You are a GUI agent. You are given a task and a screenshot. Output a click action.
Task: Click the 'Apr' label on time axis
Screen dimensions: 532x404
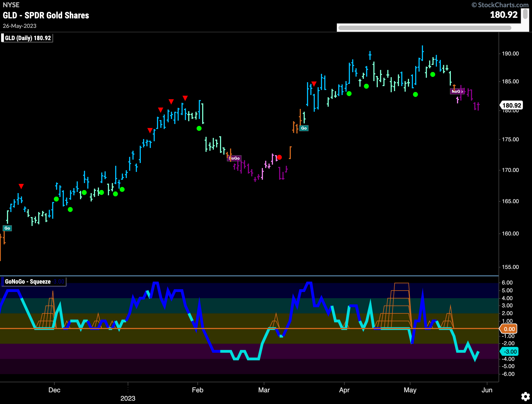(344, 390)
